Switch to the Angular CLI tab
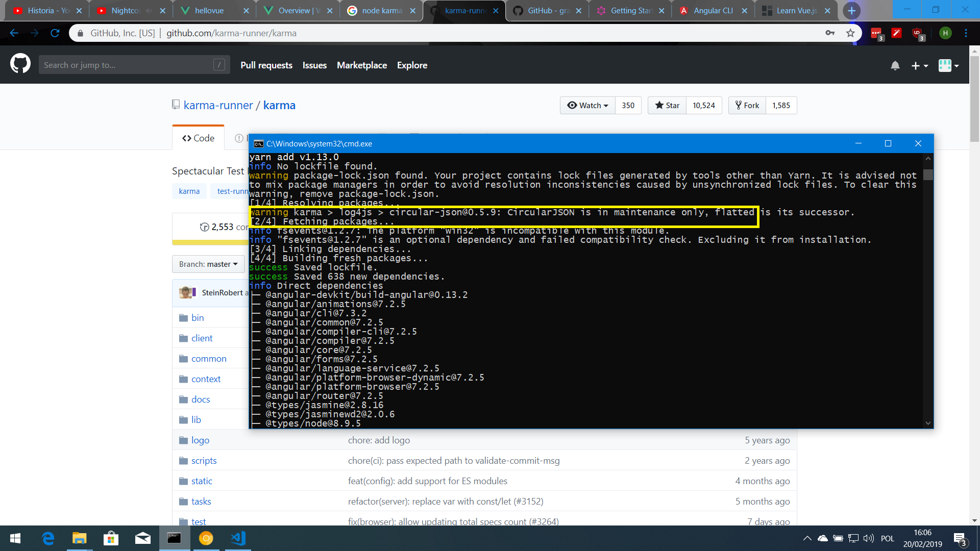 (713, 11)
